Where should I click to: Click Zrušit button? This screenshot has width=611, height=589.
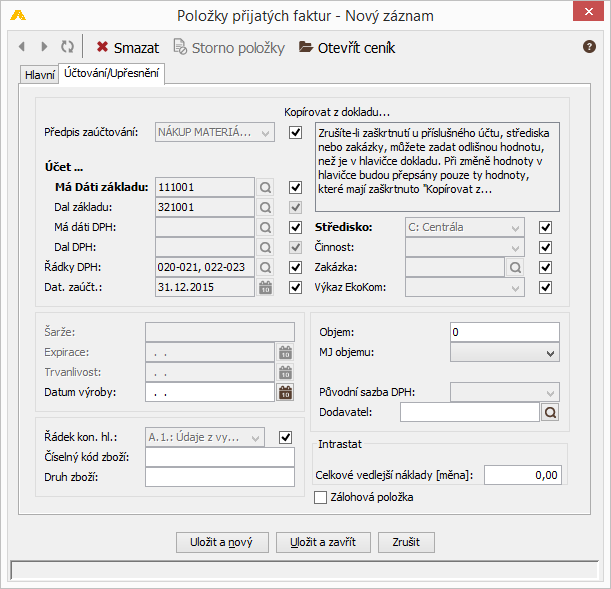406,542
